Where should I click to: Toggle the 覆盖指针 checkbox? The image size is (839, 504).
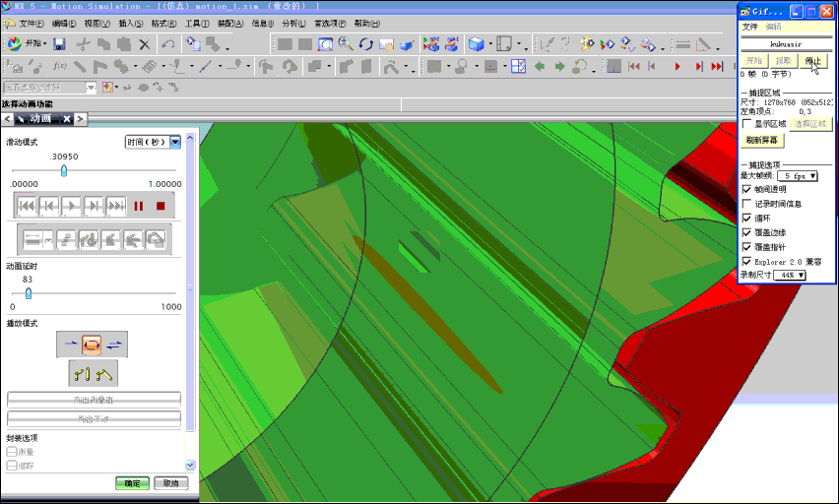[x=747, y=247]
